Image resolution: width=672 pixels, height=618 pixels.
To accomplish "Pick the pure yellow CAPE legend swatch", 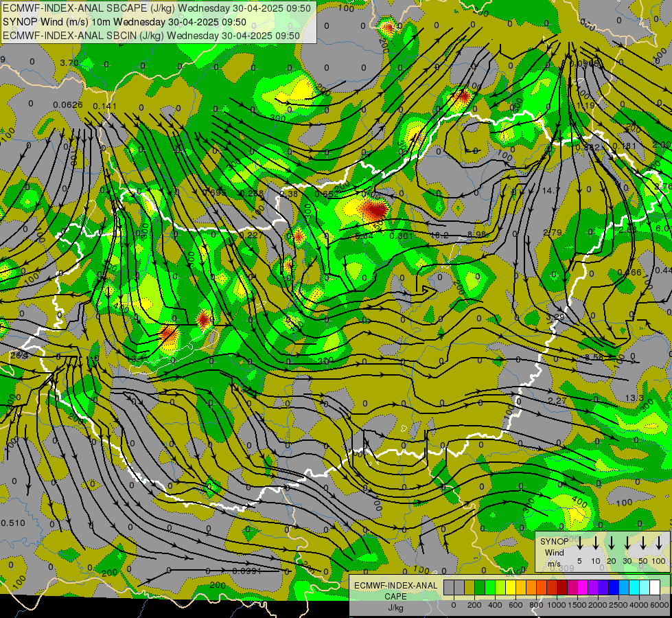I will pyautogui.click(x=511, y=588).
